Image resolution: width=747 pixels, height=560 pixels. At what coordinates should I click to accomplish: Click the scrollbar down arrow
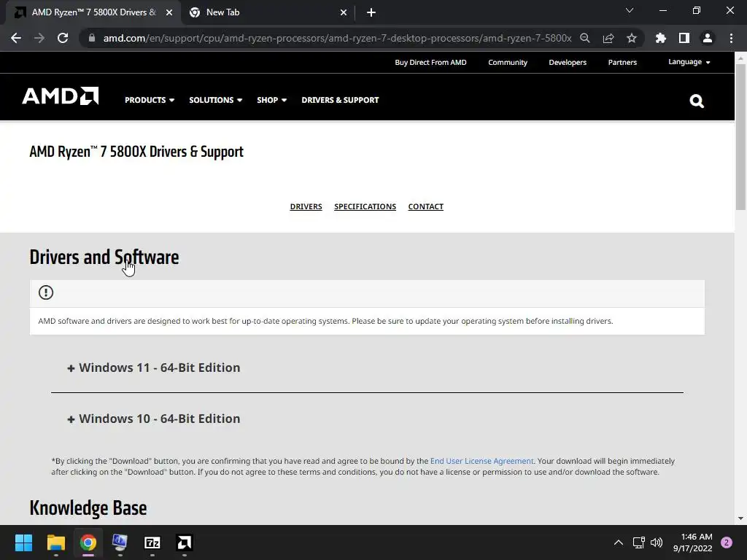(740, 518)
